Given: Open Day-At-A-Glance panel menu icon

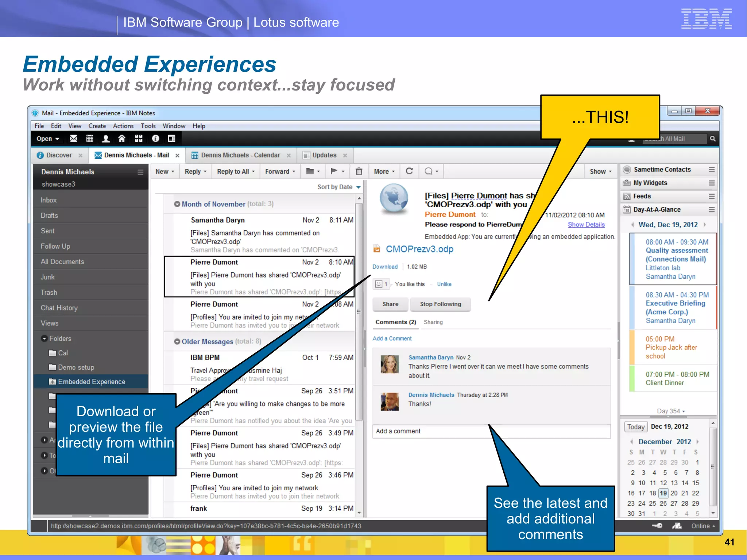Looking at the screenshot, I should pyautogui.click(x=712, y=210).
